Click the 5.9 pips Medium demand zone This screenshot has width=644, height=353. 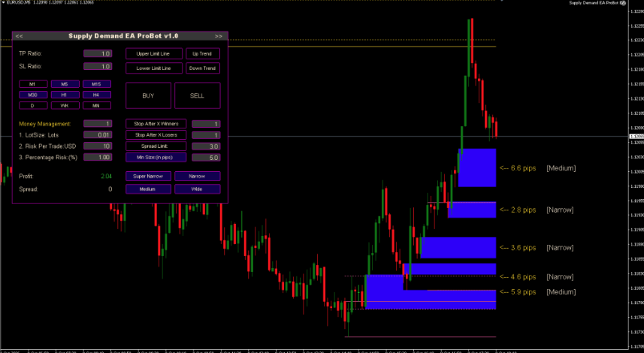pos(431,299)
